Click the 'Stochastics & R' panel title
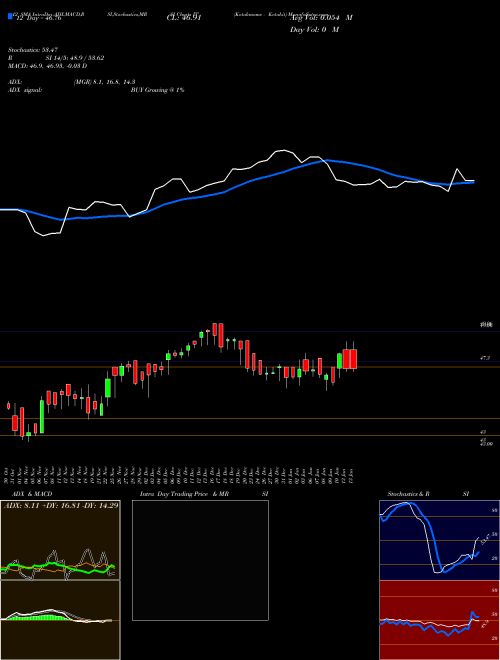 tap(408, 494)
